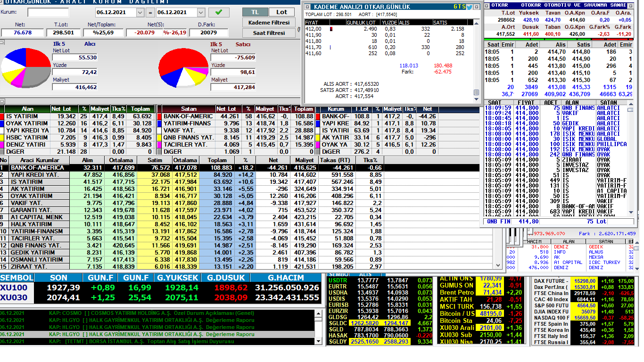Viewport: 644px width, 362px height.
Task: Switch display to TL
Action: click(x=255, y=12)
